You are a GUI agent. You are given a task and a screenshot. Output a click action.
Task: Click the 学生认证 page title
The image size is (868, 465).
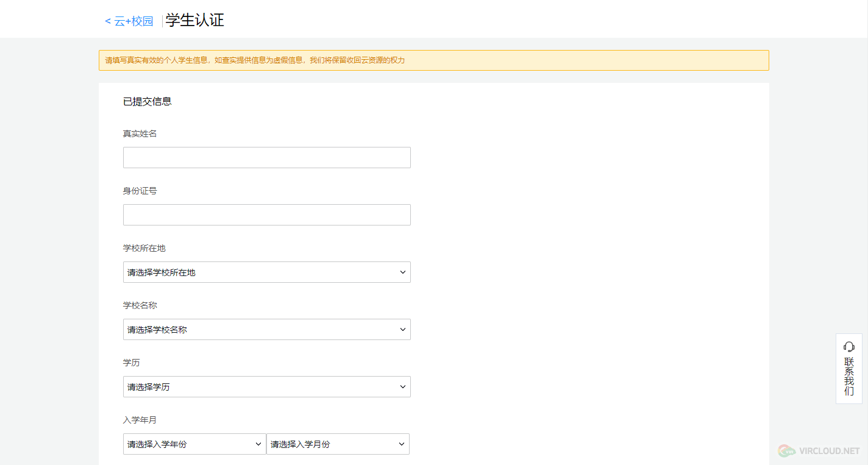click(195, 20)
